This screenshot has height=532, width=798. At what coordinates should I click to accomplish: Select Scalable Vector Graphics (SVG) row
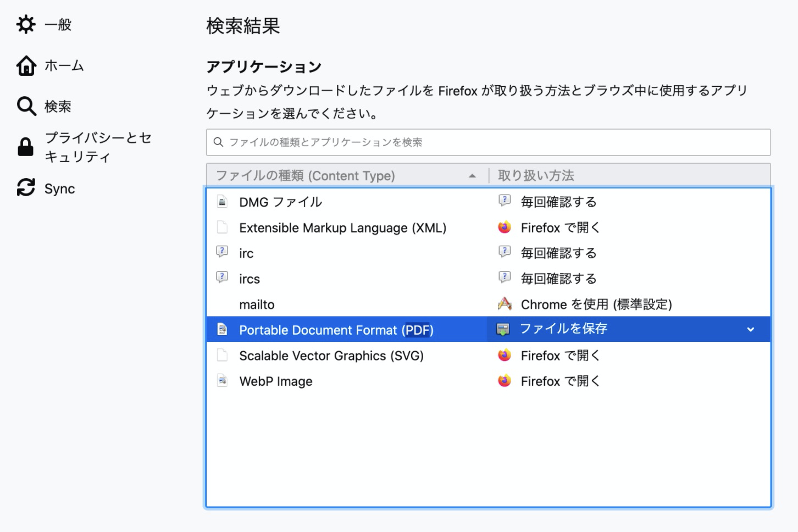pos(489,356)
